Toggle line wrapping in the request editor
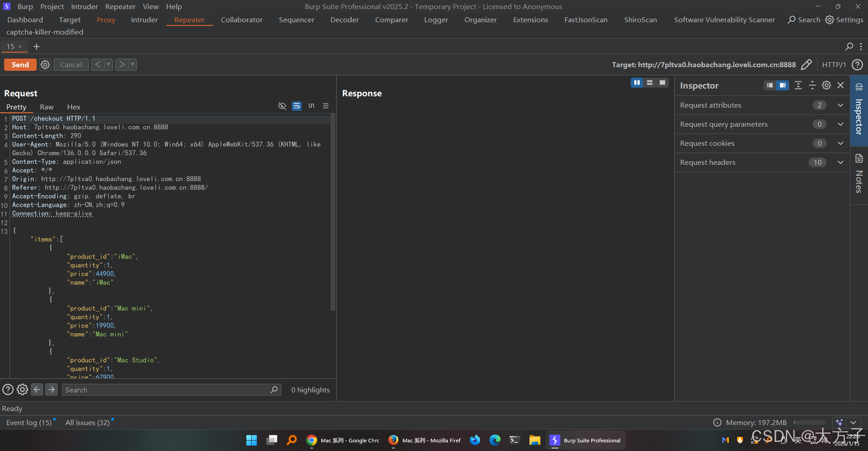The image size is (868, 451). 297,106
